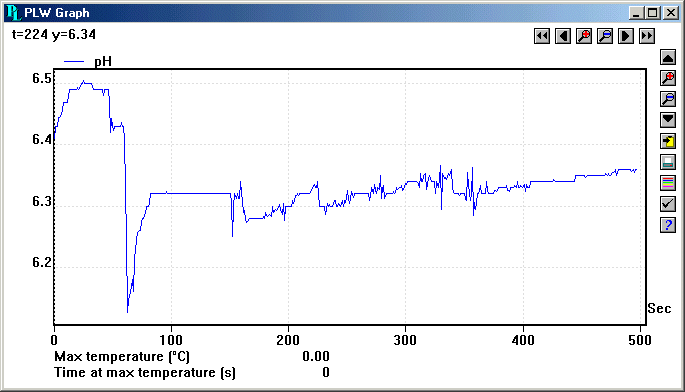Click the blue pH legend line sample
The image size is (685, 392).
[x=74, y=62]
